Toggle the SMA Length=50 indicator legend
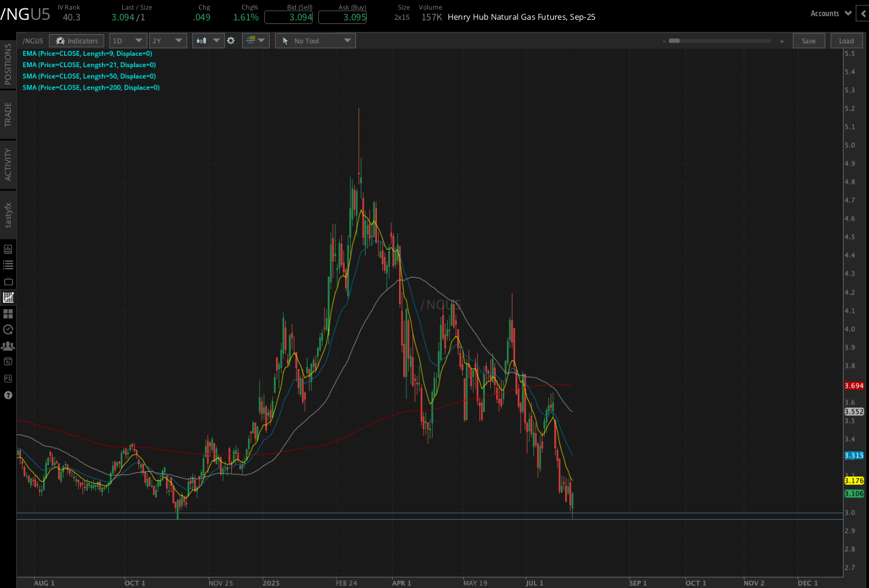The height and width of the screenshot is (588, 869). [x=89, y=76]
